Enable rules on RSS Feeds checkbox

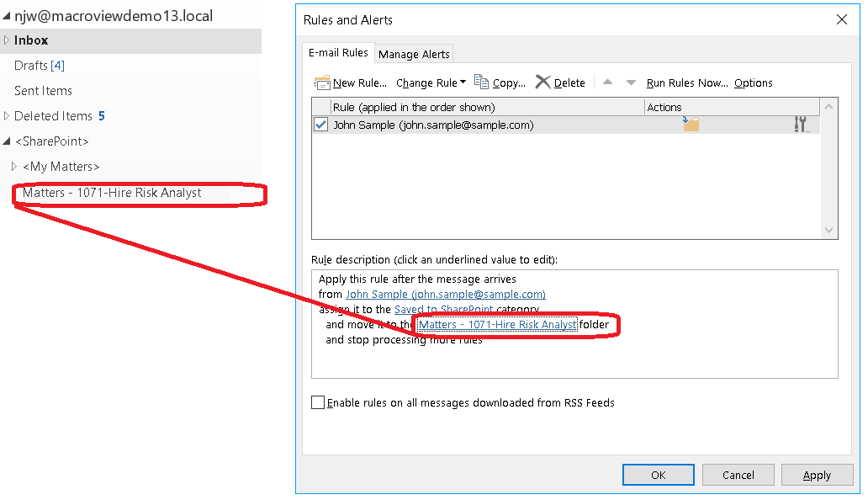(318, 403)
